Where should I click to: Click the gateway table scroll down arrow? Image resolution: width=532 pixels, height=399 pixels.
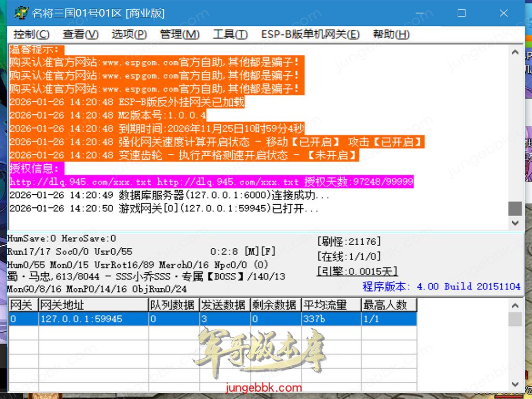[x=515, y=384]
